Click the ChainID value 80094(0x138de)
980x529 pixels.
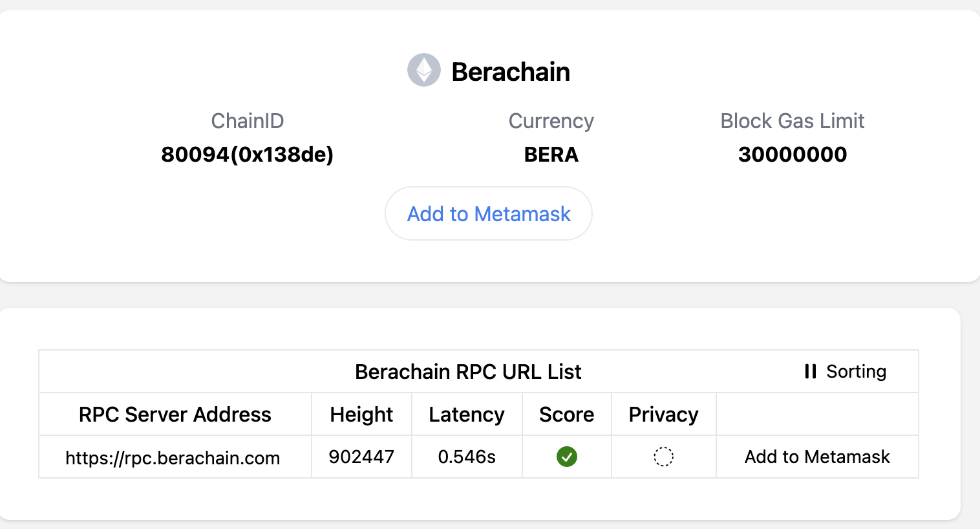(x=247, y=155)
